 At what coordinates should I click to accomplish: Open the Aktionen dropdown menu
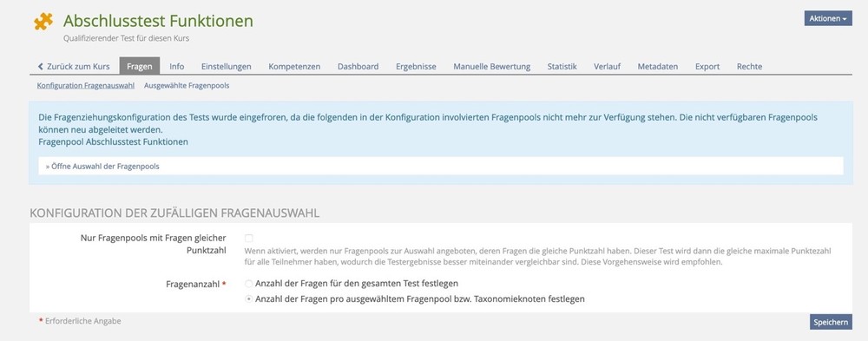828,18
